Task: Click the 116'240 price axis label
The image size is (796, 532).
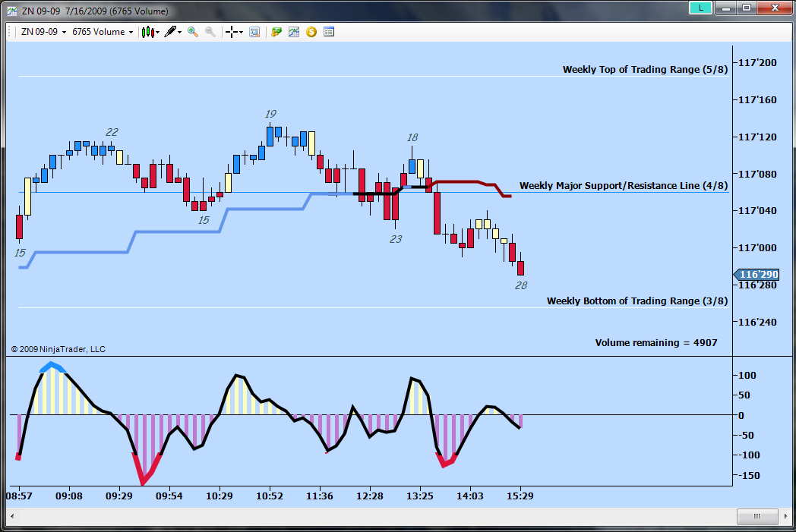Action: (757, 322)
